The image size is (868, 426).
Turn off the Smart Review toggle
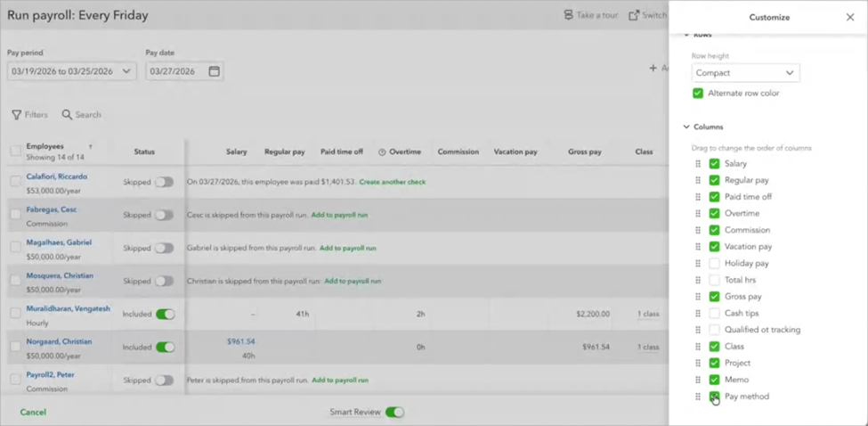(x=394, y=412)
